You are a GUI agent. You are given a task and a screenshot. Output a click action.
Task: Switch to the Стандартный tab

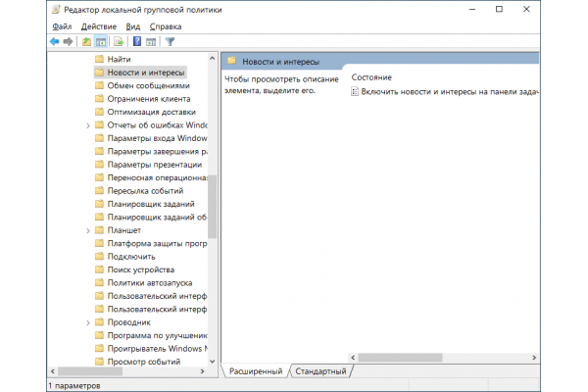pyautogui.click(x=320, y=371)
